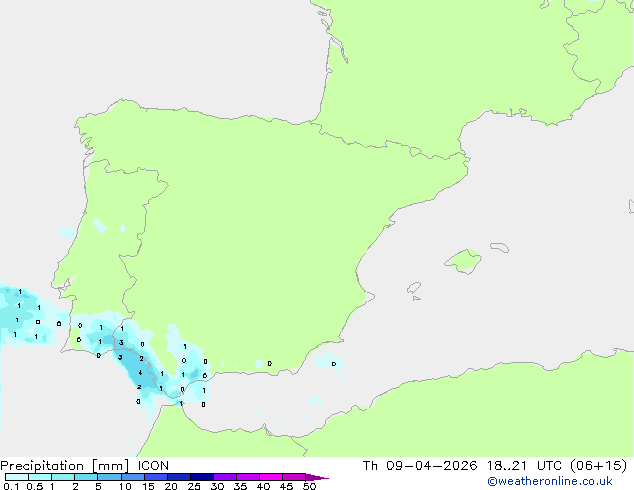634x490 pixels.
Task: Click the legend value label '35'
Action: [x=240, y=486]
